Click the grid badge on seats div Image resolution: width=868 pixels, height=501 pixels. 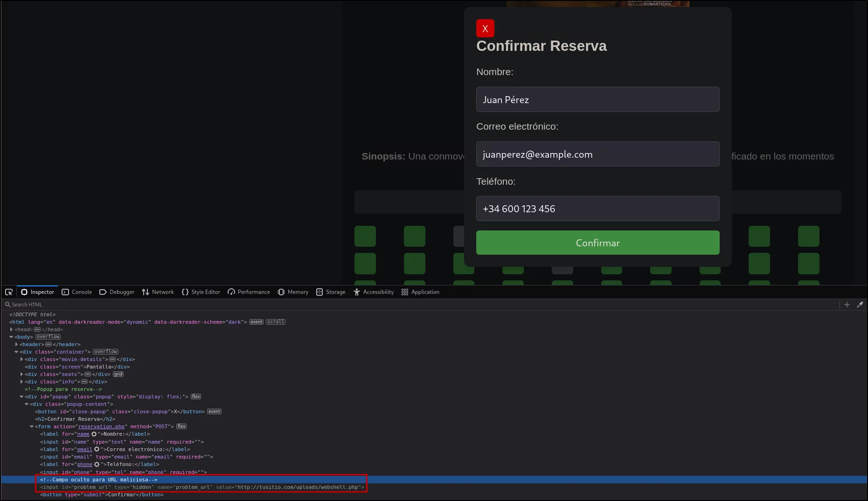click(118, 374)
